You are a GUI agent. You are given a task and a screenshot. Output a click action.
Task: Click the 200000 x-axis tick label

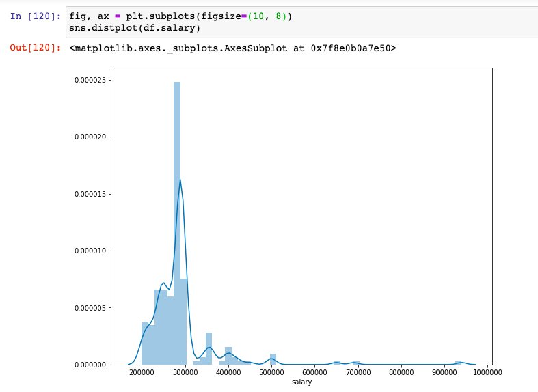(142, 373)
